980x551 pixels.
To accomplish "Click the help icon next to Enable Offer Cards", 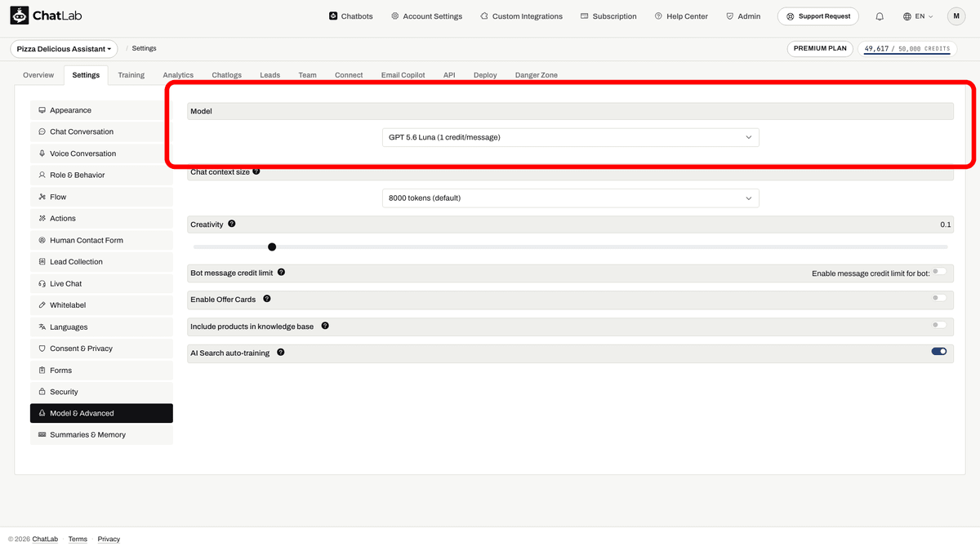I will pos(267,299).
